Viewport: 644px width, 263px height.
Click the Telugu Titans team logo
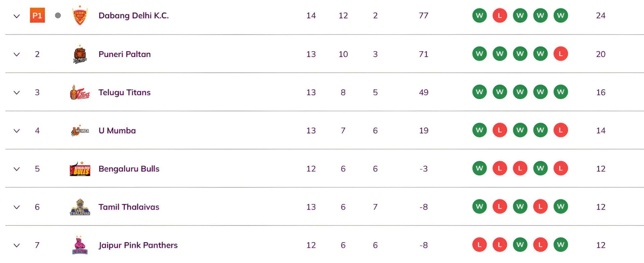tap(80, 93)
